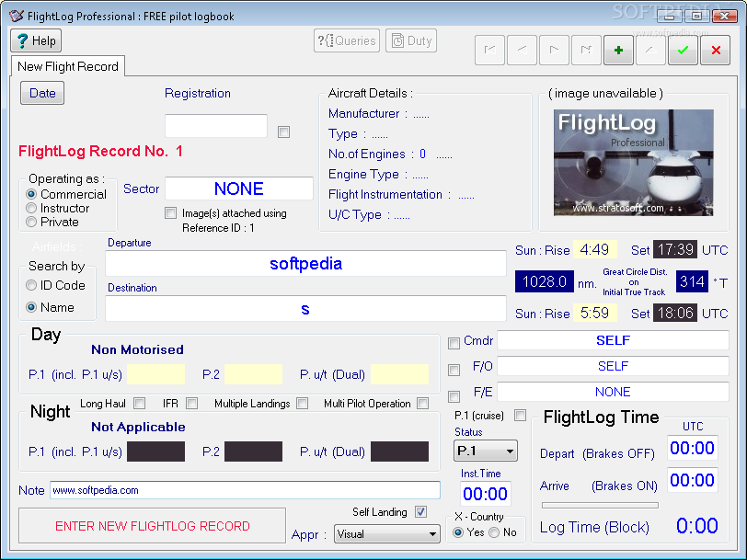Go to first record navigation button

pyautogui.click(x=489, y=50)
